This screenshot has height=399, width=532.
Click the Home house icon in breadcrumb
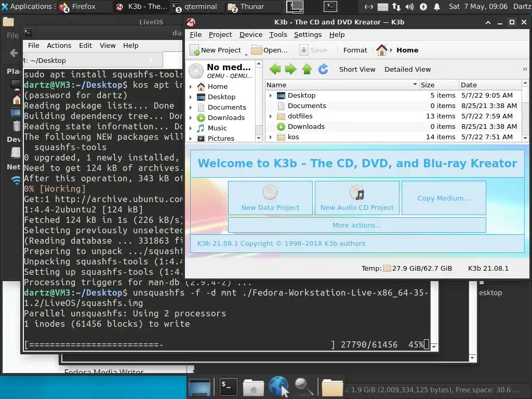coord(382,50)
